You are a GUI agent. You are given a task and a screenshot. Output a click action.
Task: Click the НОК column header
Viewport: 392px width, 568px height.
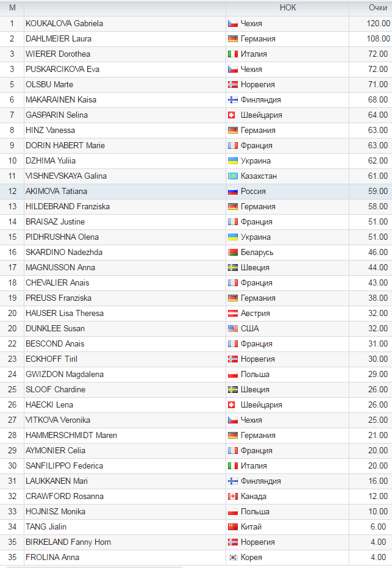[288, 7]
